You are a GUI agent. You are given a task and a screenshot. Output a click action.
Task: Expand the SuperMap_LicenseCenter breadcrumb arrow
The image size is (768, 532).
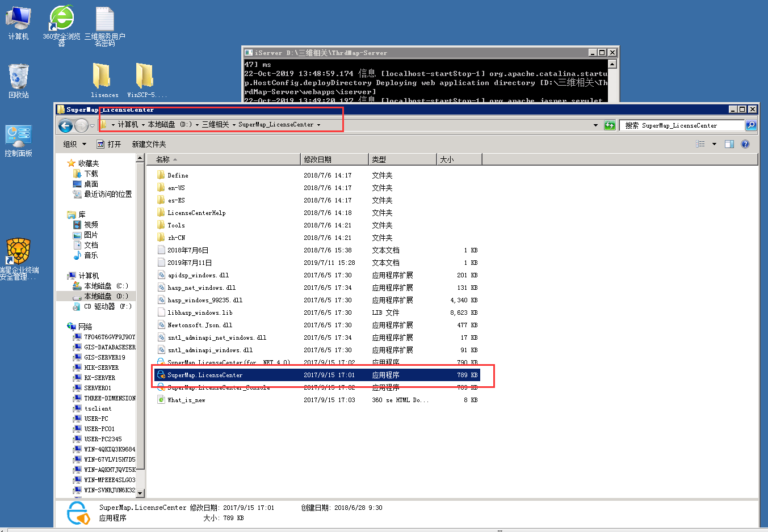[318, 125]
